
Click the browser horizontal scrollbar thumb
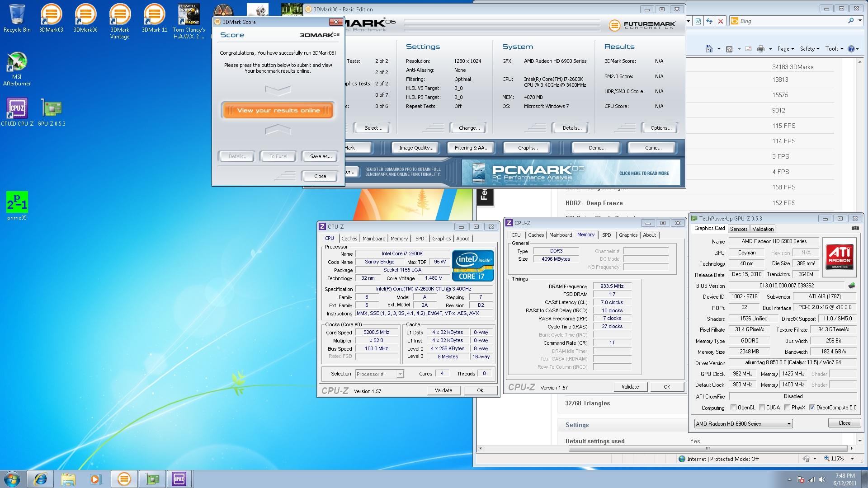(708, 448)
